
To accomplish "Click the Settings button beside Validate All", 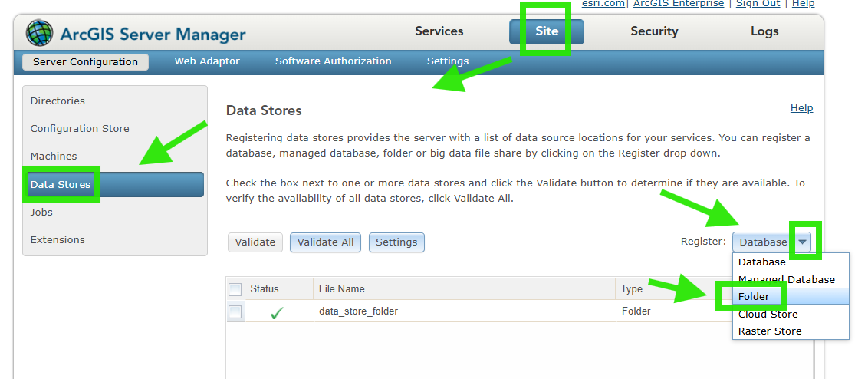I will (396, 242).
